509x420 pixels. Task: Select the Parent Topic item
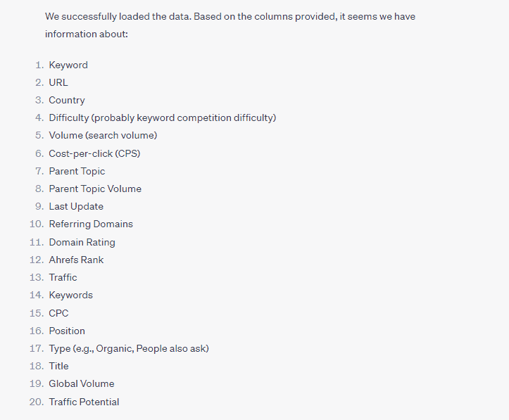pyautogui.click(x=77, y=171)
